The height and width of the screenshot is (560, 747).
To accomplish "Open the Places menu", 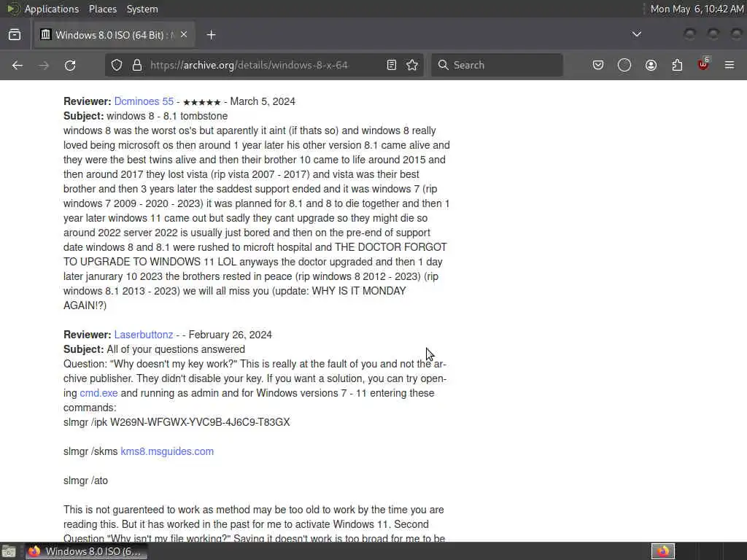I will point(103,9).
